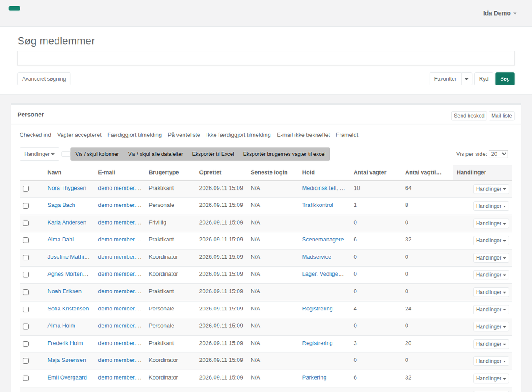Open the Avanceret søgning options
This screenshot has width=532, height=392.
click(x=44, y=79)
